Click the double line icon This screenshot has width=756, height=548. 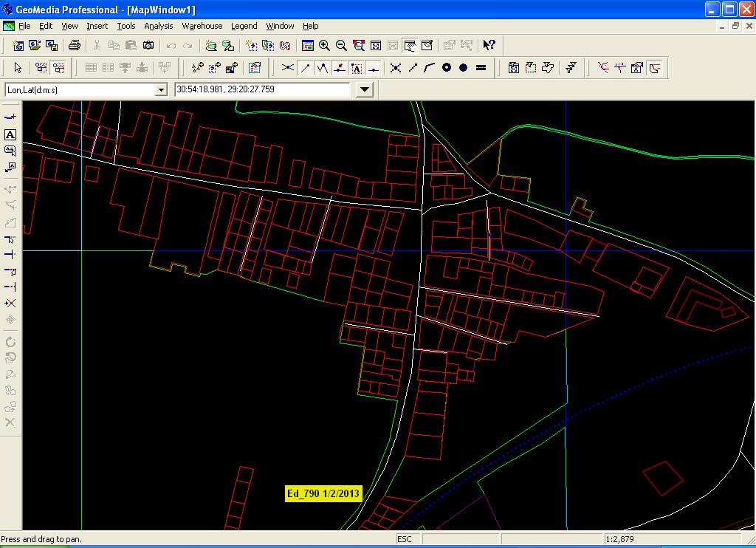pos(481,68)
